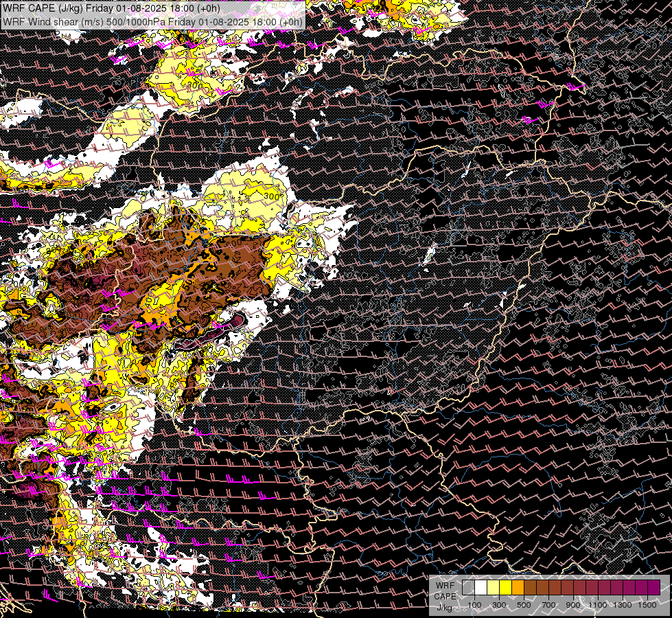Click the WRF CAPE title line
This screenshot has height=618, width=672.
tap(111, 8)
